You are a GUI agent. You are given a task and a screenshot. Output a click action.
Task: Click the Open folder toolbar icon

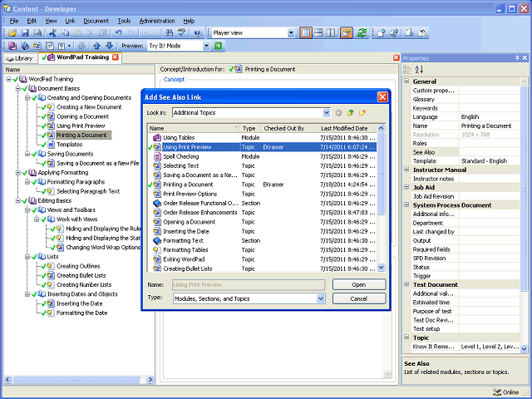(x=12, y=33)
